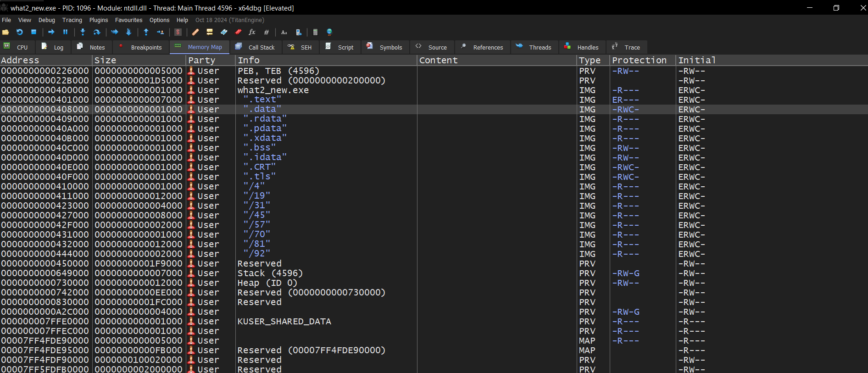
Task: Switch to the Symbols tab
Action: (x=384, y=47)
